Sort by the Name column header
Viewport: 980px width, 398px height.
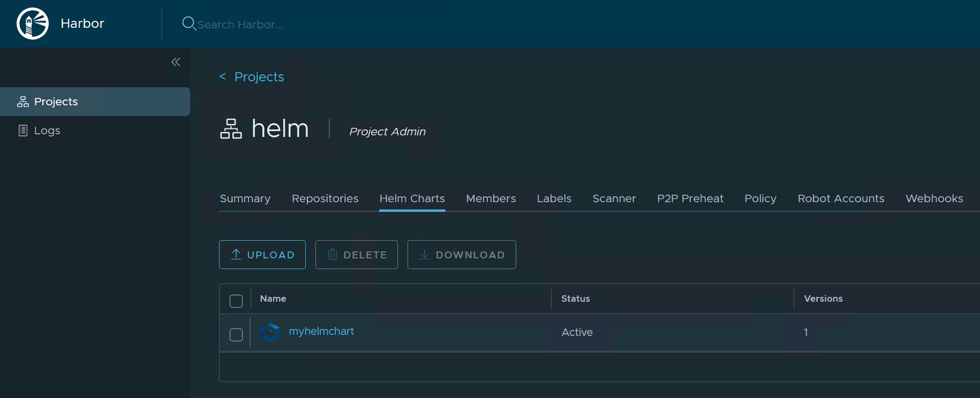point(273,298)
